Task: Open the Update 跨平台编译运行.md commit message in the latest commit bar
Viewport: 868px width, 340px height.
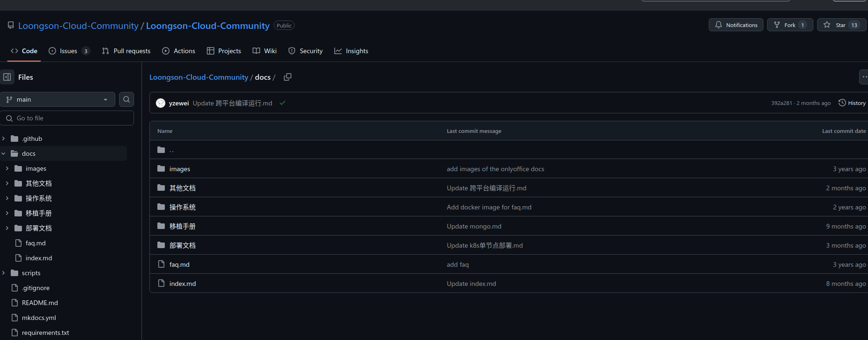Action: 233,103
